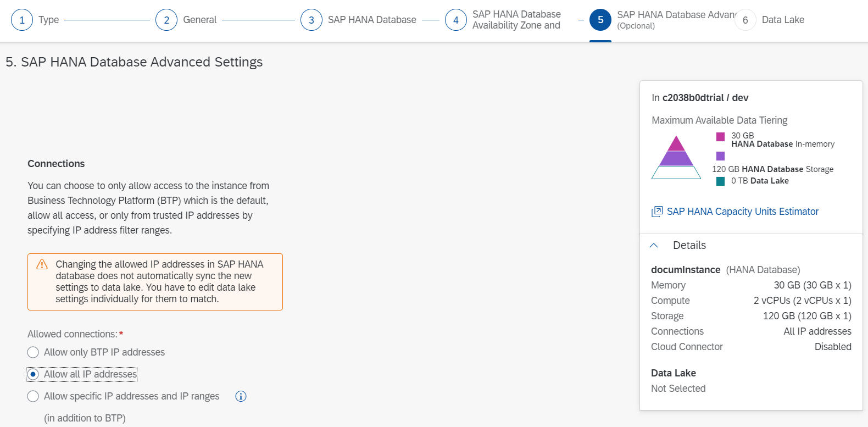Go to the Type wizard step label
This screenshot has width=868, height=427.
[x=49, y=20]
